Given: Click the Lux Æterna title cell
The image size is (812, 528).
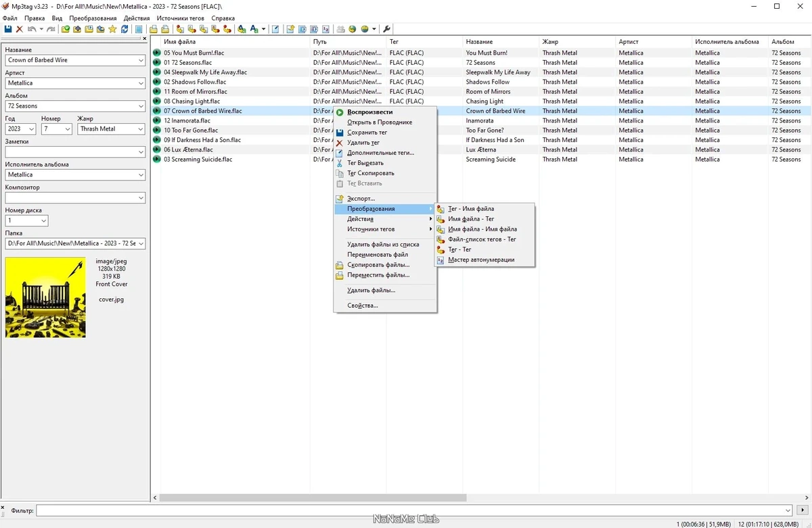Looking at the screenshot, I should (481, 149).
